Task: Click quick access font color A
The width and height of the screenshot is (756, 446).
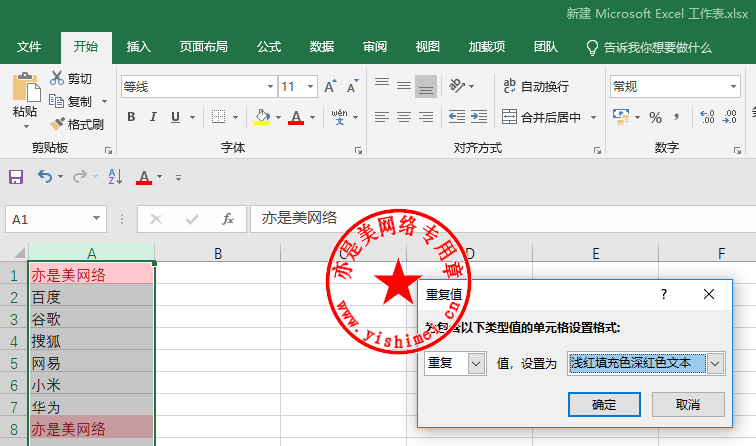Action: [x=144, y=177]
